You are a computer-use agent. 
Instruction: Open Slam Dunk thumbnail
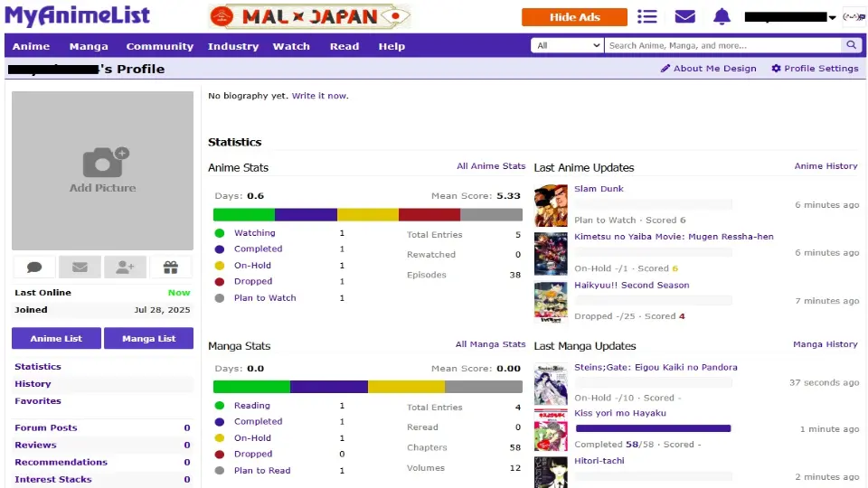[x=551, y=205]
